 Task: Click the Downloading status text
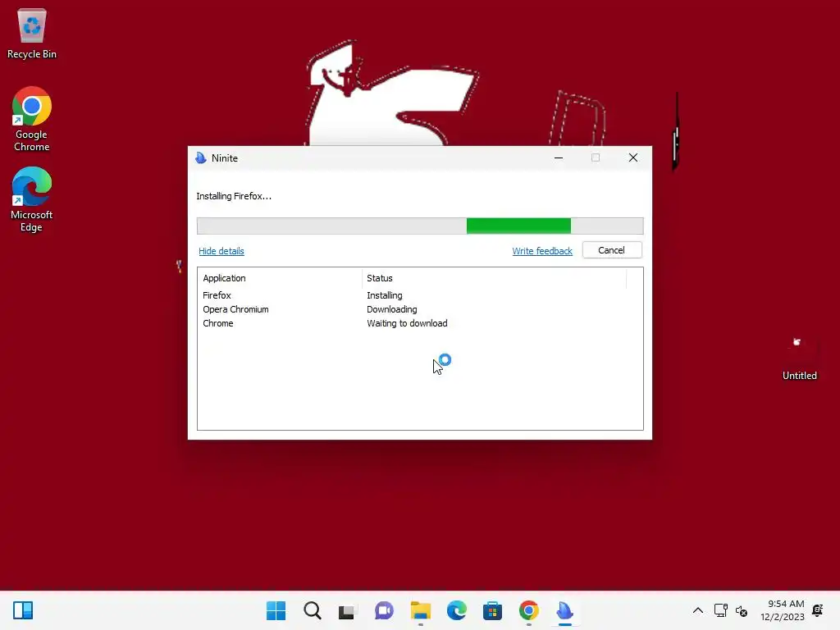click(x=391, y=309)
